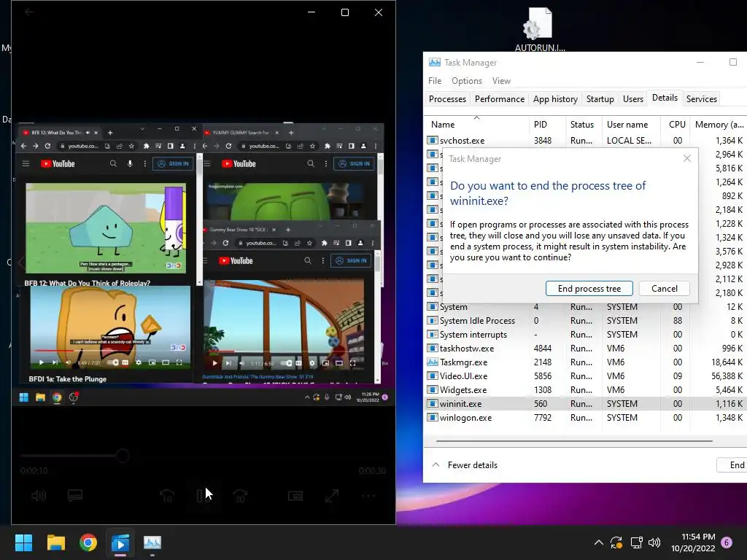Sort by the Status column header

click(x=582, y=124)
